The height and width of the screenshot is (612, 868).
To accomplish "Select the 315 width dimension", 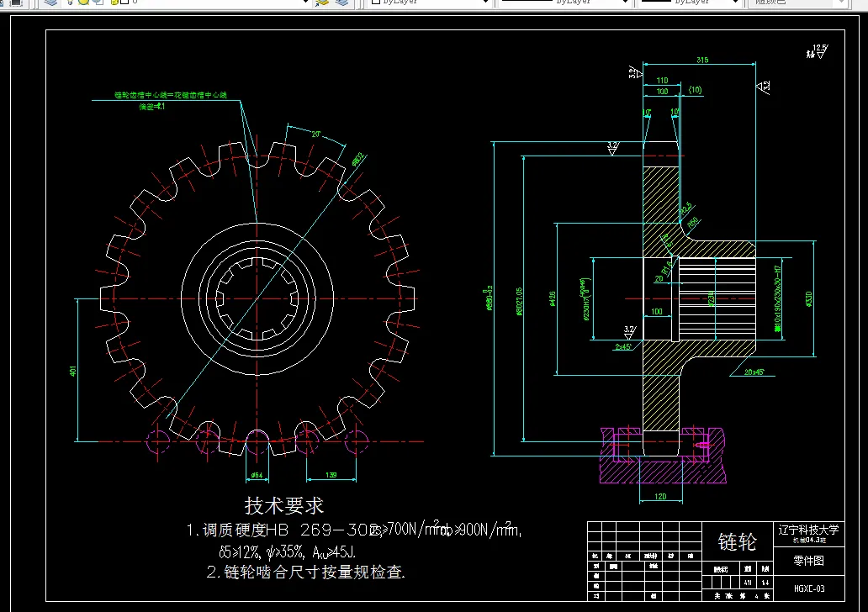I will (702, 60).
